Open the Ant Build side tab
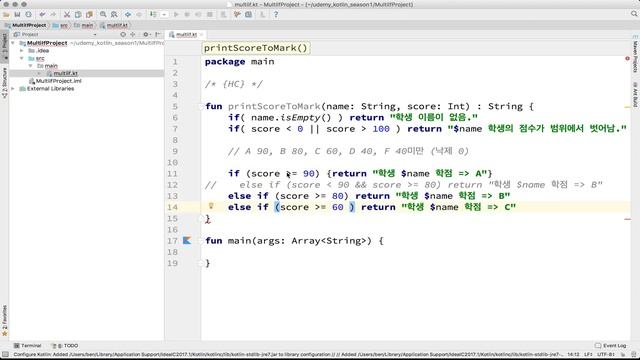 click(x=636, y=95)
